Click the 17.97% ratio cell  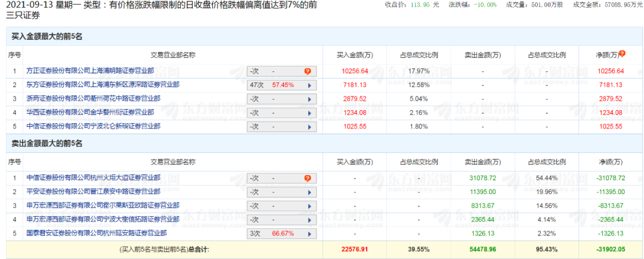tap(419, 71)
